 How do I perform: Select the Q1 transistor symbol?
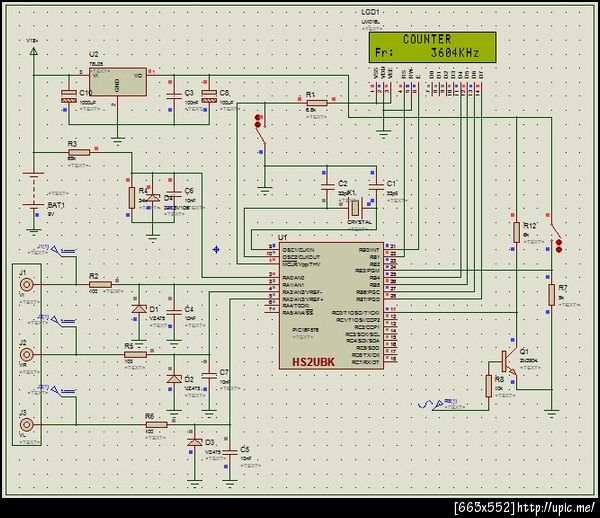click(509, 362)
